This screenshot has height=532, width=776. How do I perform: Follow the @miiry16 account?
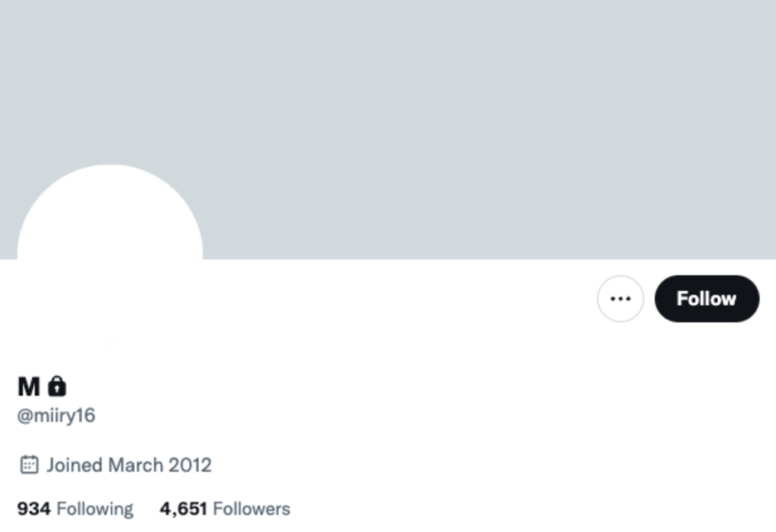point(707,299)
